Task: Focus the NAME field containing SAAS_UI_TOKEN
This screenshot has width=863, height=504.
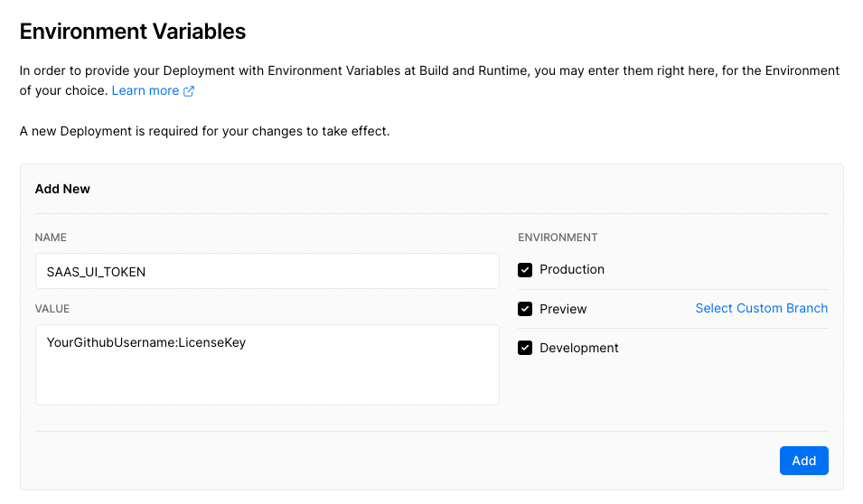Action: pos(267,271)
